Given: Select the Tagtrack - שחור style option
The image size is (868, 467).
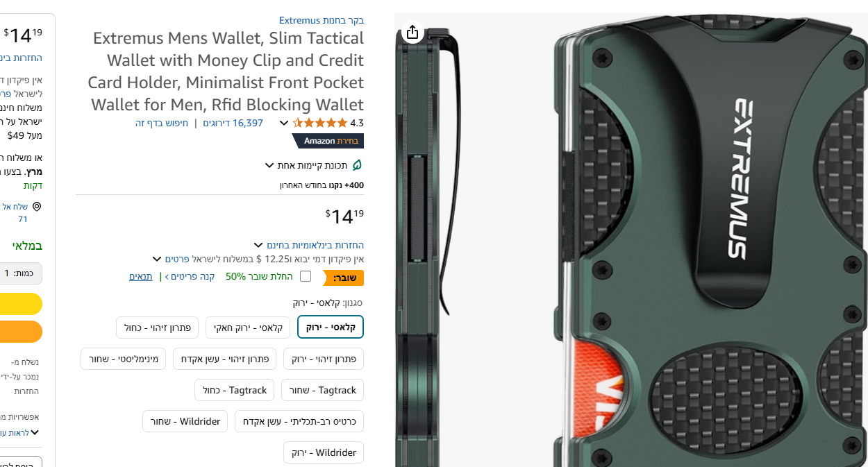Looking at the screenshot, I should click(x=322, y=390).
